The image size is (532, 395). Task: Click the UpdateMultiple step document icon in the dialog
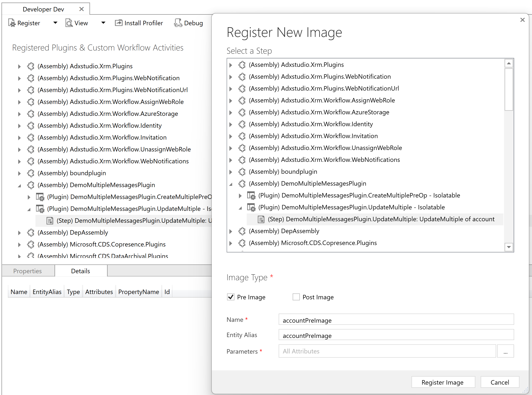261,219
